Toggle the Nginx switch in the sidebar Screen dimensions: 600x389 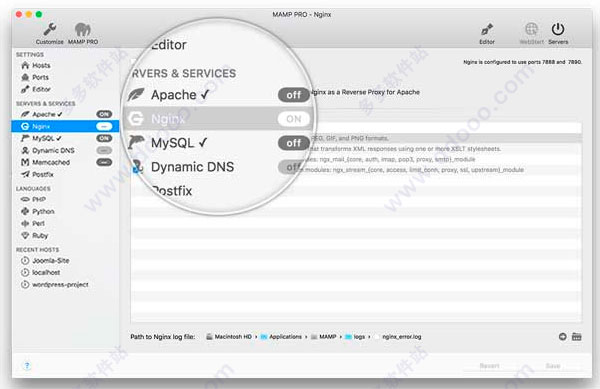(x=104, y=126)
